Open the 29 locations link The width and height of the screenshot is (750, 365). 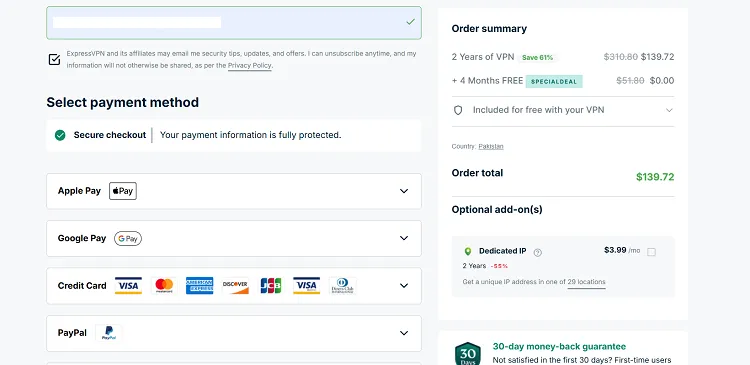pos(586,282)
